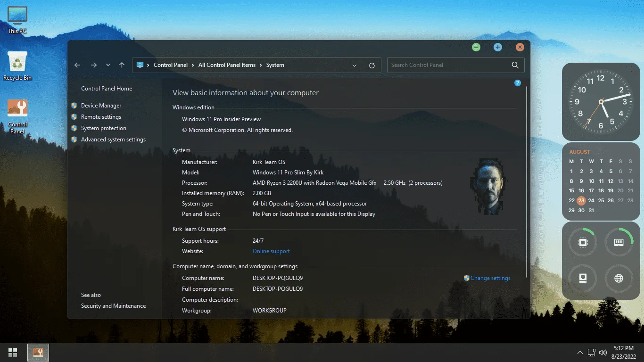Open Control Panel Home link
644x362 pixels.
[107, 89]
